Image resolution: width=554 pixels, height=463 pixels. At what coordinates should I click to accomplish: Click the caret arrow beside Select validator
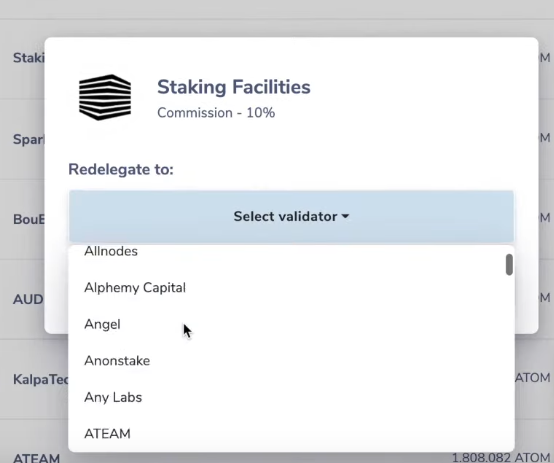[x=346, y=216]
